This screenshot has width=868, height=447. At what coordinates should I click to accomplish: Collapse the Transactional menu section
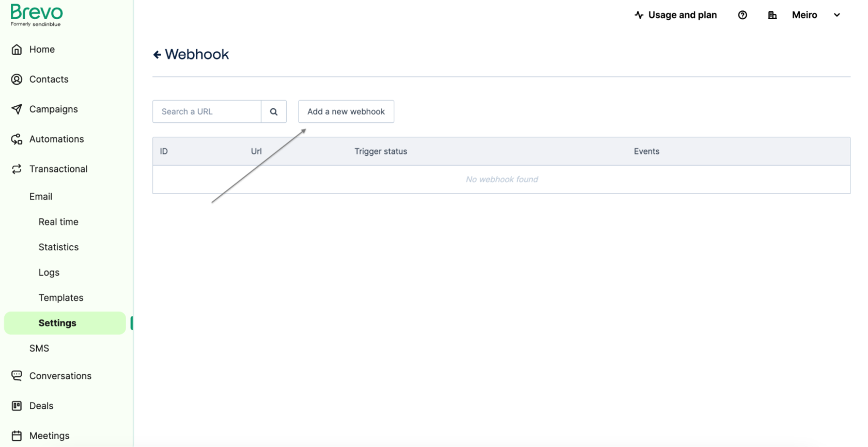(58, 169)
